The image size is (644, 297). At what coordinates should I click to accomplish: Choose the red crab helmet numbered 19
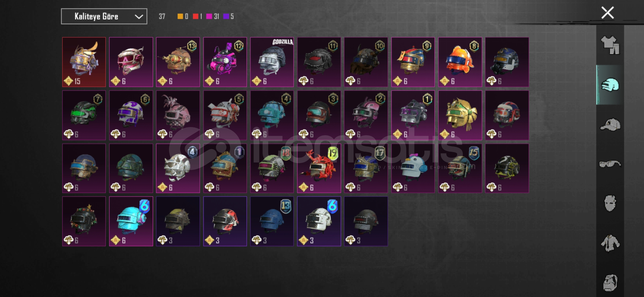pos(319,168)
